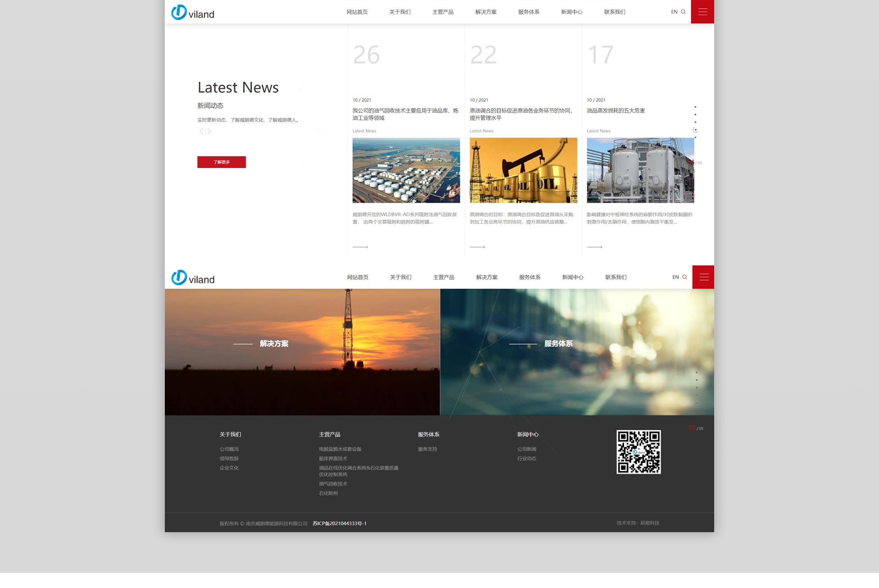Viewport: 879px width, 588px height.
Task: Switch language with EN above the 解决方案 banner
Action: [676, 277]
